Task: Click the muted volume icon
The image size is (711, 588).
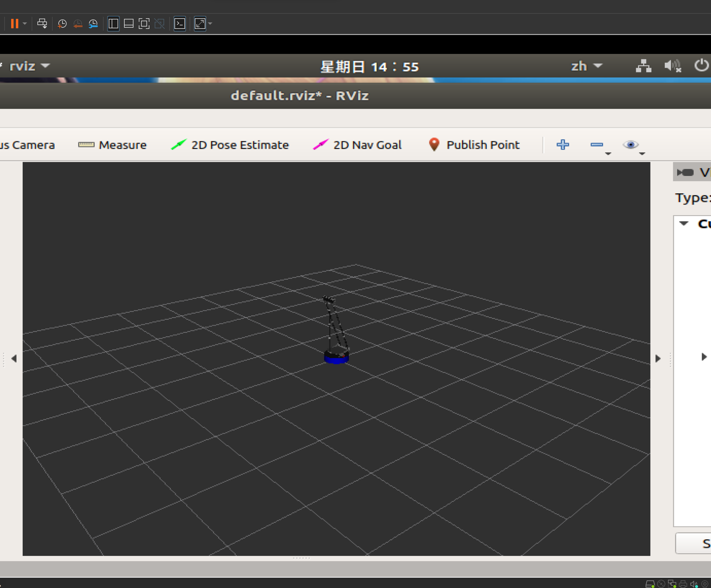Action: (x=672, y=66)
